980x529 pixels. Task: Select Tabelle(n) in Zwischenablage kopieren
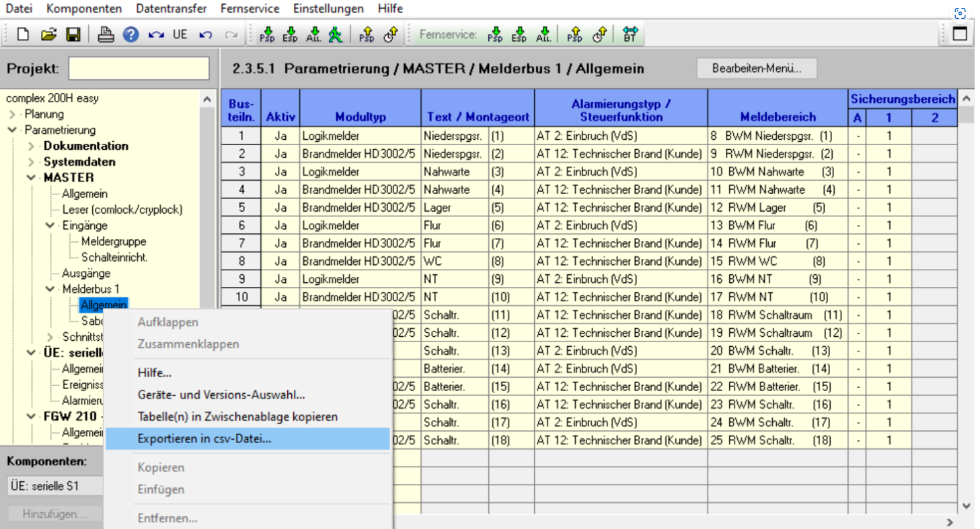tap(248, 417)
